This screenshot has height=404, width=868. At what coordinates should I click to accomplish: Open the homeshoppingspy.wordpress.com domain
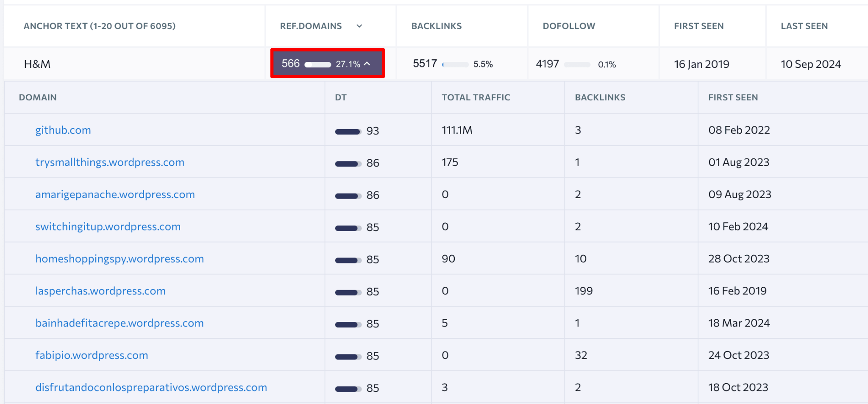tap(119, 258)
